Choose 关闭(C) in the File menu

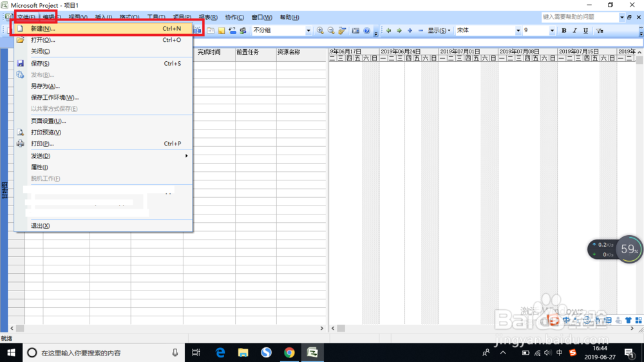pos(104,51)
